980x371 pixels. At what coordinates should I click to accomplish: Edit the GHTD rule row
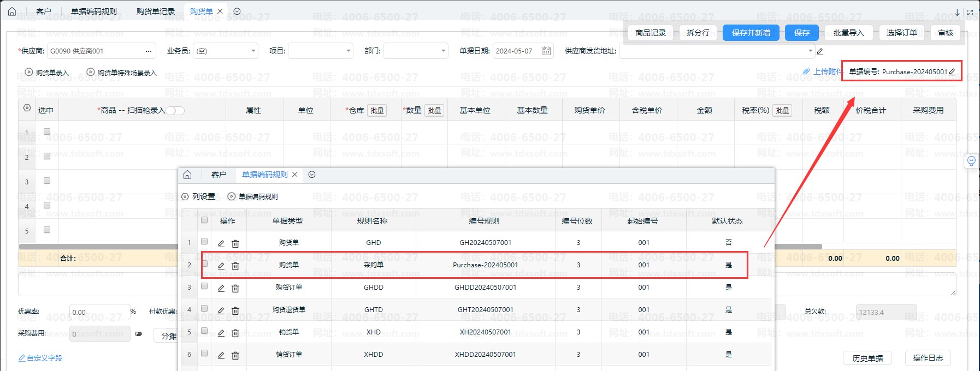pos(221,310)
